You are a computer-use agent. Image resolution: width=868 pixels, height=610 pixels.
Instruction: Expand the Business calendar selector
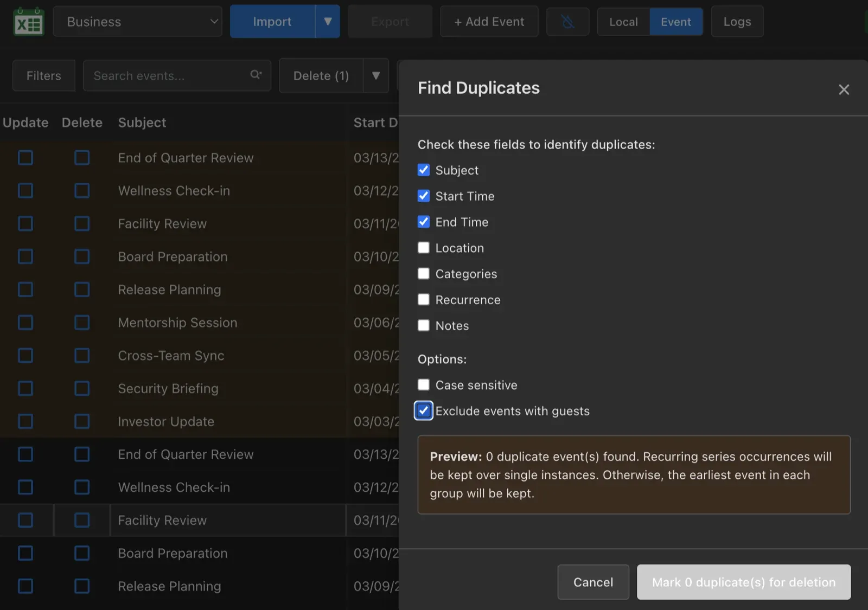tap(138, 22)
